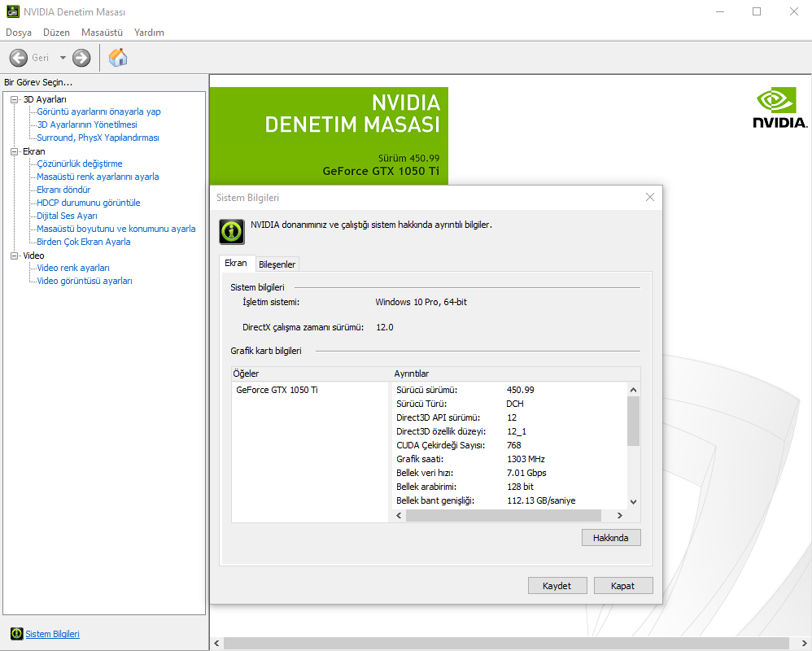Click the Forward arrow button
812x651 pixels.
click(81, 58)
